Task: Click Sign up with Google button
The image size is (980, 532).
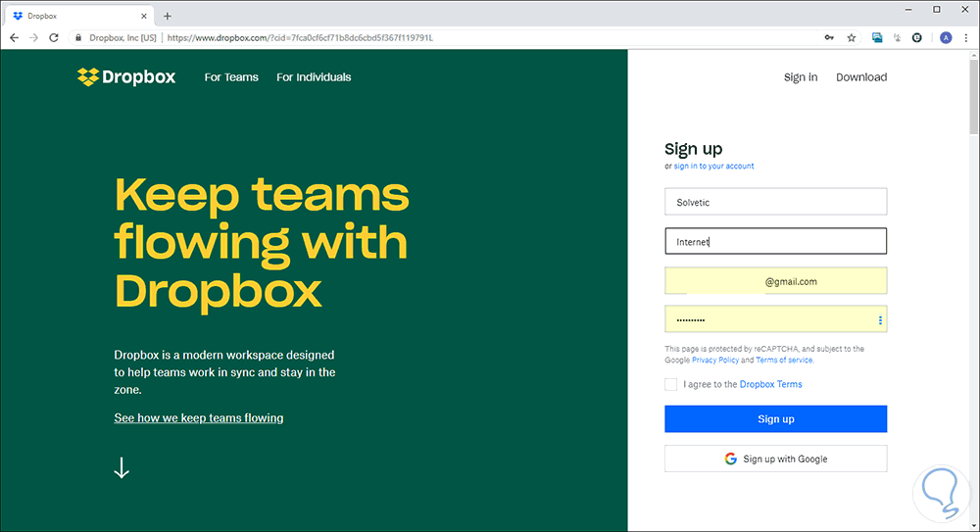Action: (x=775, y=459)
